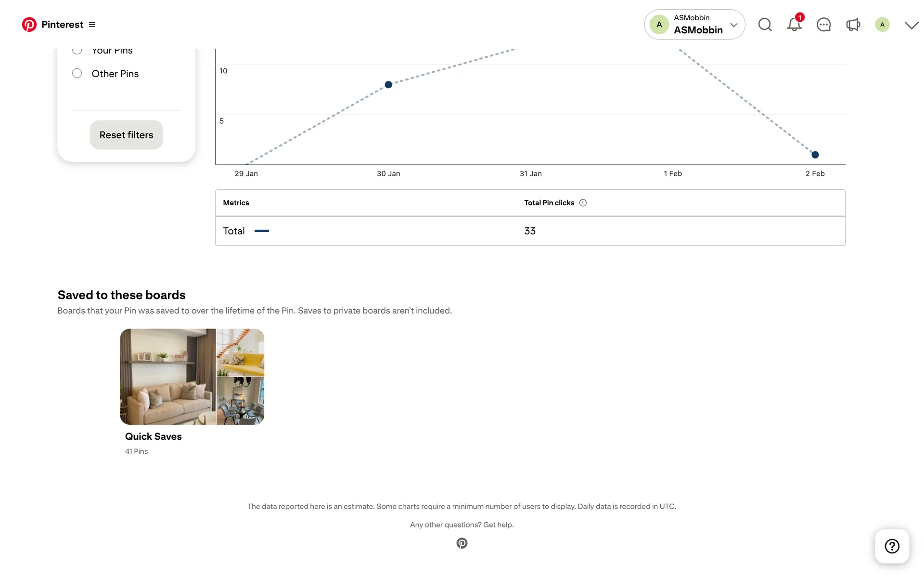Select the Your Pins radio button
The height and width of the screenshot is (578, 924).
pyautogui.click(x=77, y=50)
